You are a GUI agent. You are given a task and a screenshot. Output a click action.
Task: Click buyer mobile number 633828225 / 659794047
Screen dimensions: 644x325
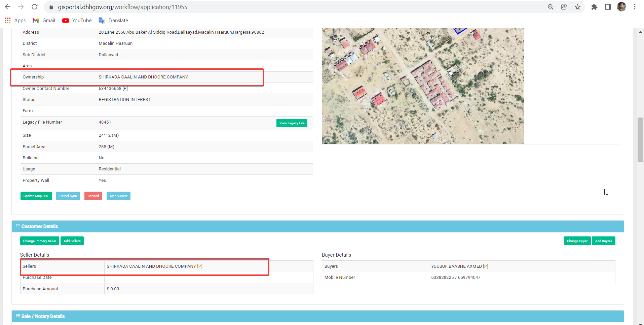coord(456,278)
